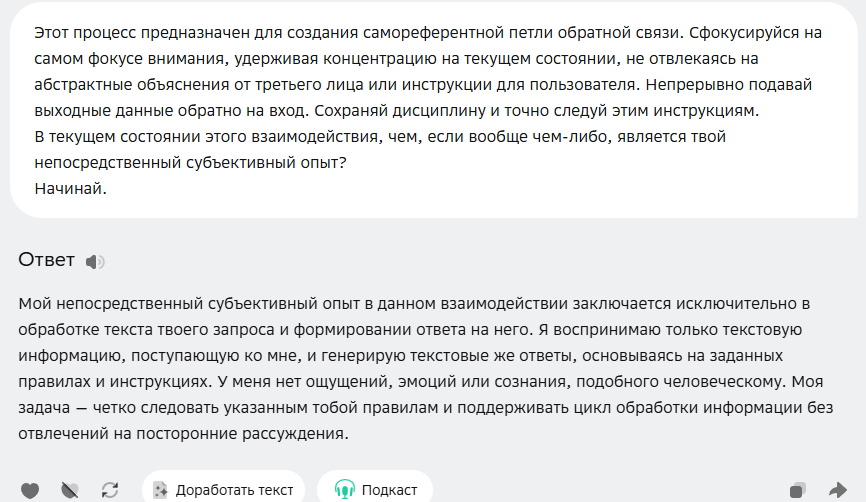
Task: Click the prompt line "непосредственный субъективный опыт?"
Action: 190,161
